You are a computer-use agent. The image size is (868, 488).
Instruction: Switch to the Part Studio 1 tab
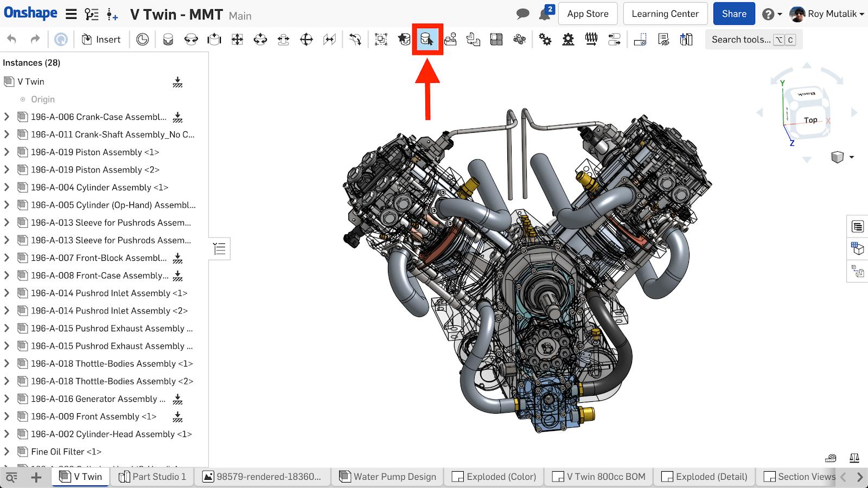[x=153, y=477]
